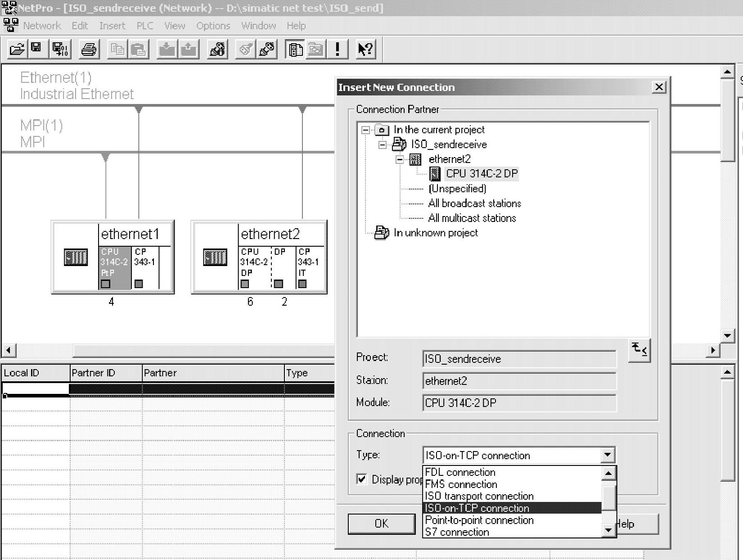
Task: Click the Station field showing ethernet2
Action: point(519,381)
